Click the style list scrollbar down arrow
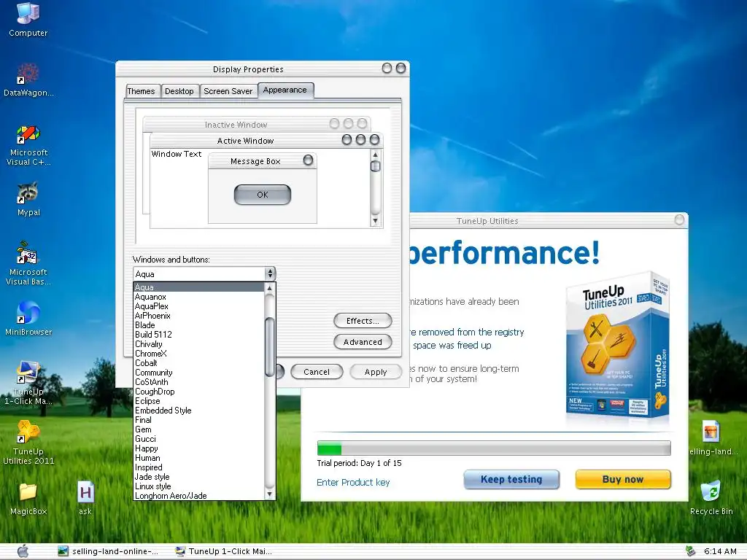This screenshot has height=560, width=747. click(270, 494)
